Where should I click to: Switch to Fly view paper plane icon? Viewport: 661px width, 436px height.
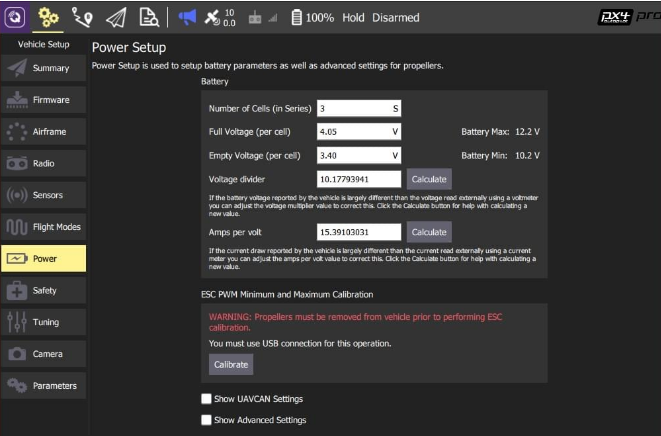click(116, 17)
